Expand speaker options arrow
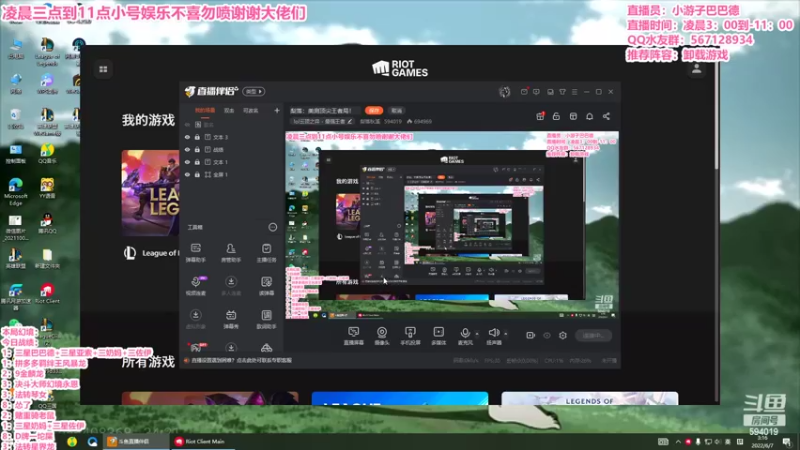800x450 pixels. pyautogui.click(x=506, y=334)
